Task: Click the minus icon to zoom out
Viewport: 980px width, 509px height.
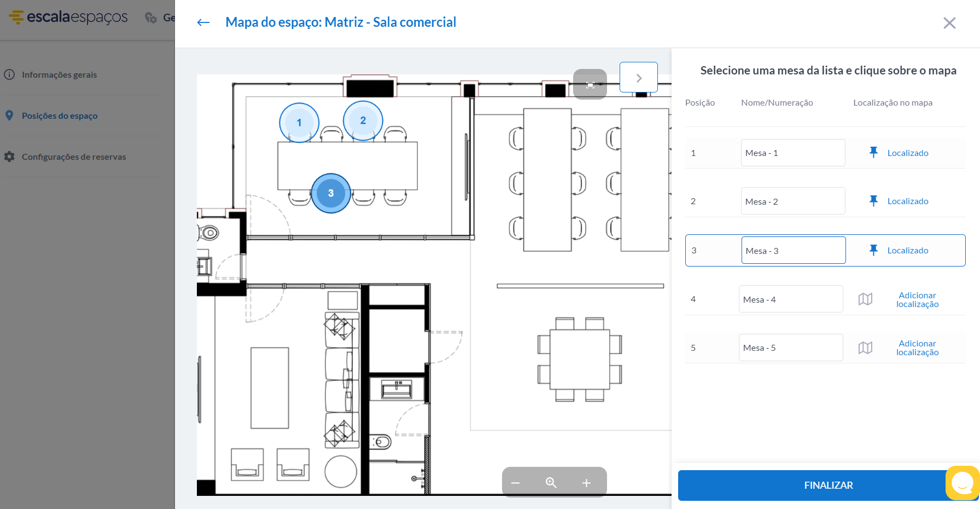Action: click(x=515, y=483)
